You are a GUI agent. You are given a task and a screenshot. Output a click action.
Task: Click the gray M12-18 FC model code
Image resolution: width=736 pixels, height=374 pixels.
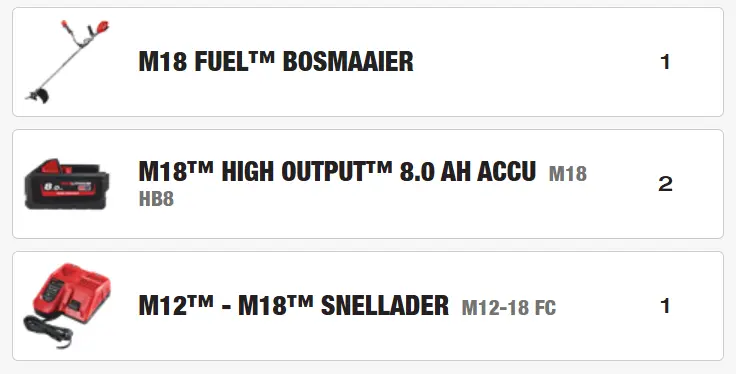pos(509,308)
